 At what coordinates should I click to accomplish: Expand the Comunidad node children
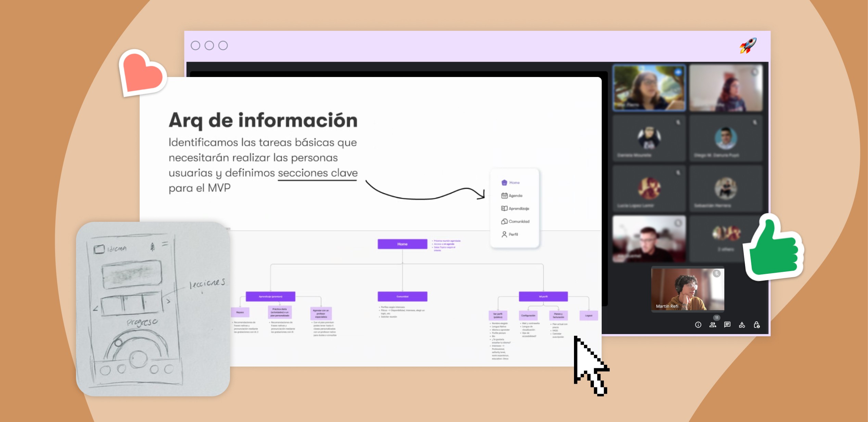click(402, 296)
